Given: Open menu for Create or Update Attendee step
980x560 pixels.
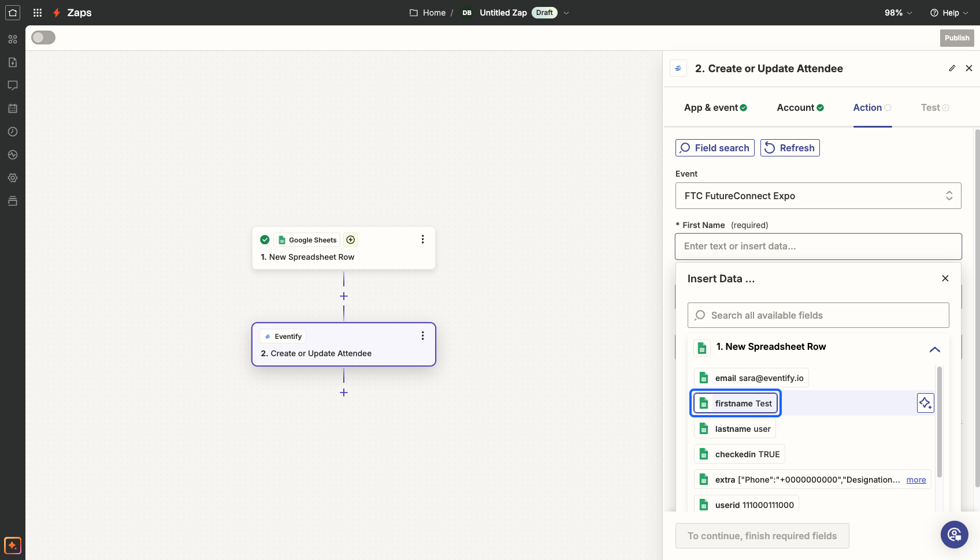Looking at the screenshot, I should pos(423,335).
